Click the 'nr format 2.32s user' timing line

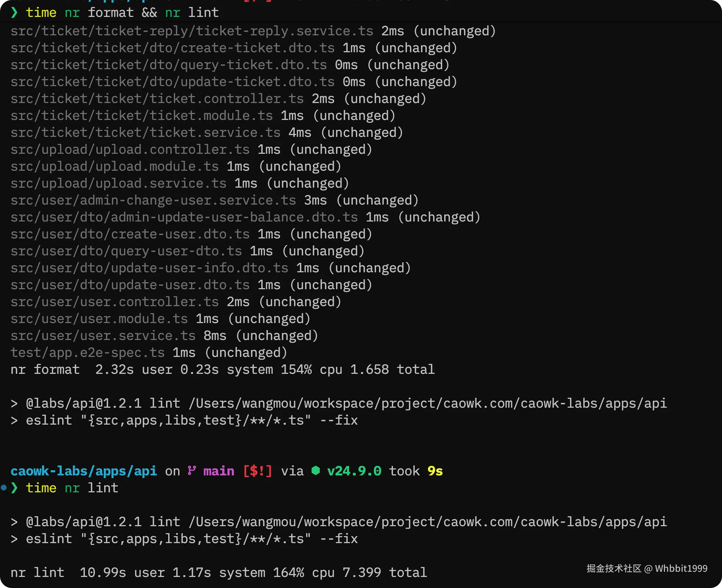[x=222, y=369]
